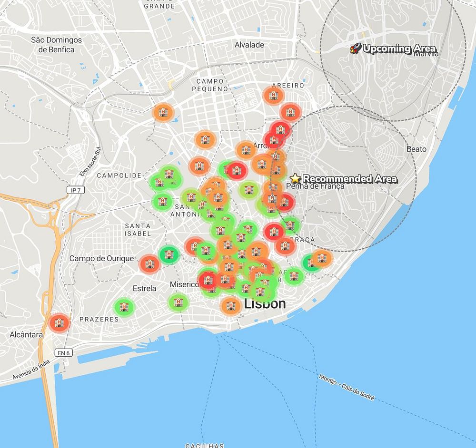Click the Avenida da Índia road label

(x=31, y=370)
